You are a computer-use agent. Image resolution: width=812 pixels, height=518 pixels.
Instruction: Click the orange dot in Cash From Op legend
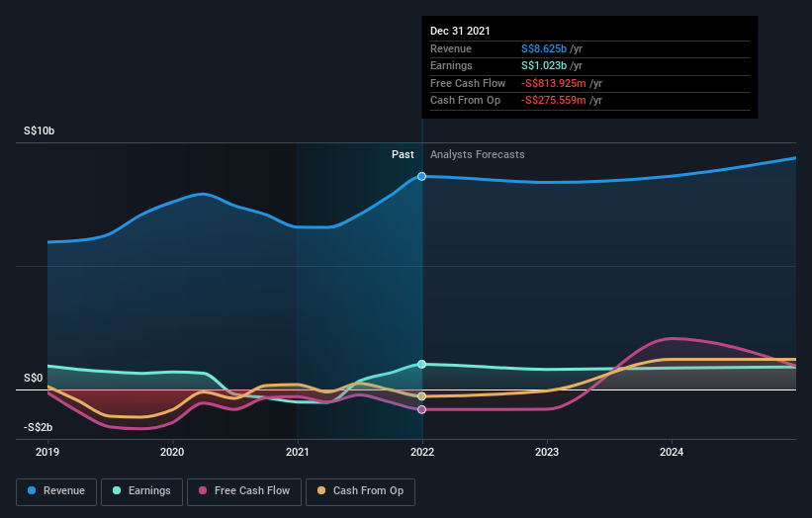click(x=322, y=490)
